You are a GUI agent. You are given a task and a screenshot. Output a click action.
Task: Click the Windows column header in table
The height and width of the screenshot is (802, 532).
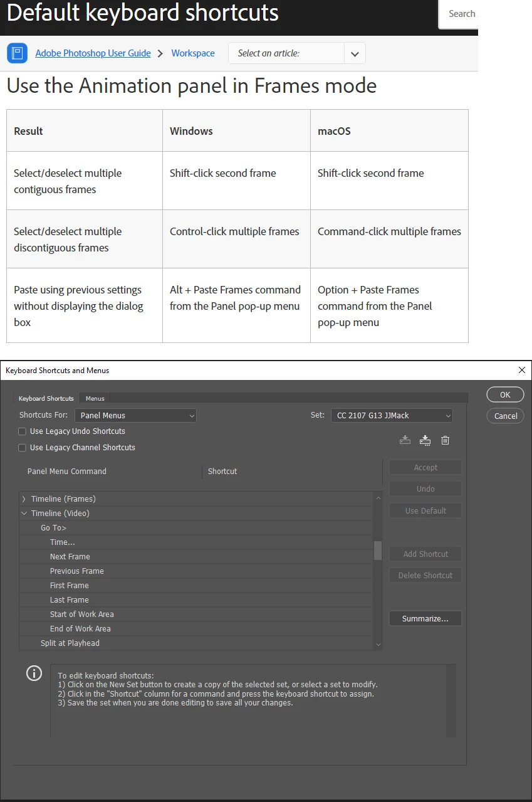point(236,131)
